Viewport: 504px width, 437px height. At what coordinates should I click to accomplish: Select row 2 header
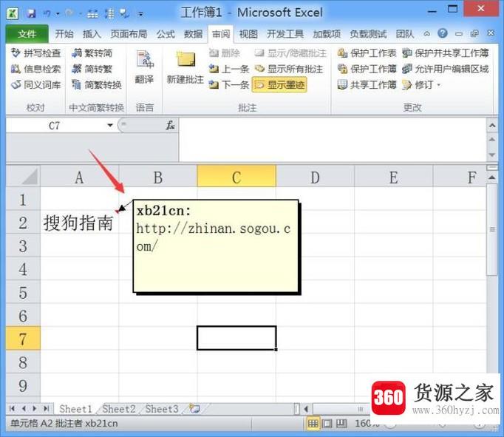tap(23, 223)
